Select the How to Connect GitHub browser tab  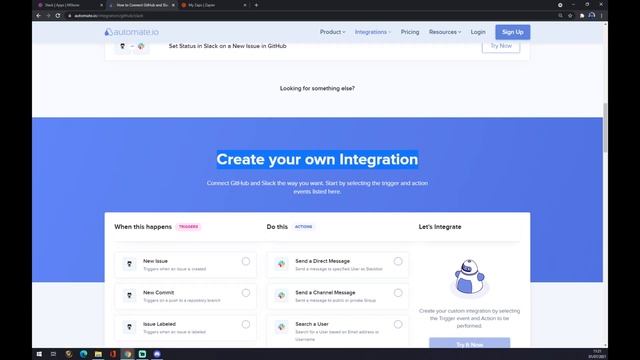tap(141, 5)
